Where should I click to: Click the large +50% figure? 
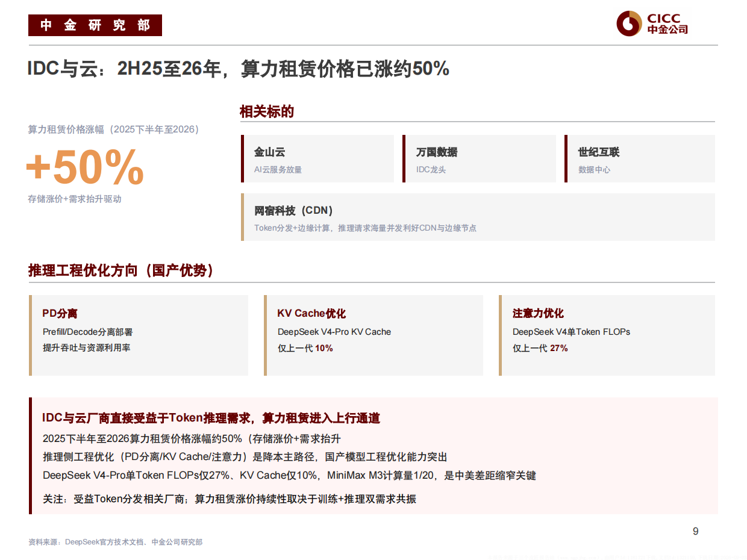coord(85,167)
